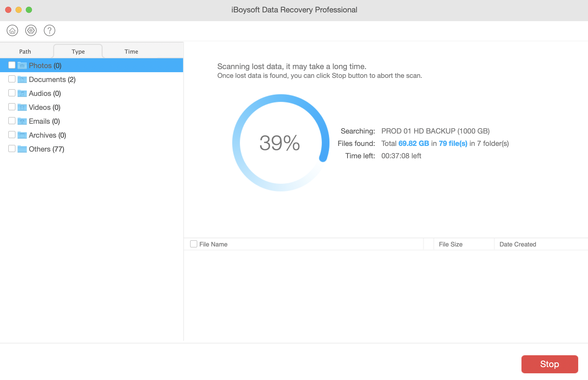The width and height of the screenshot is (588, 380).
Task: Click the Videos folder icon
Action: (x=22, y=107)
